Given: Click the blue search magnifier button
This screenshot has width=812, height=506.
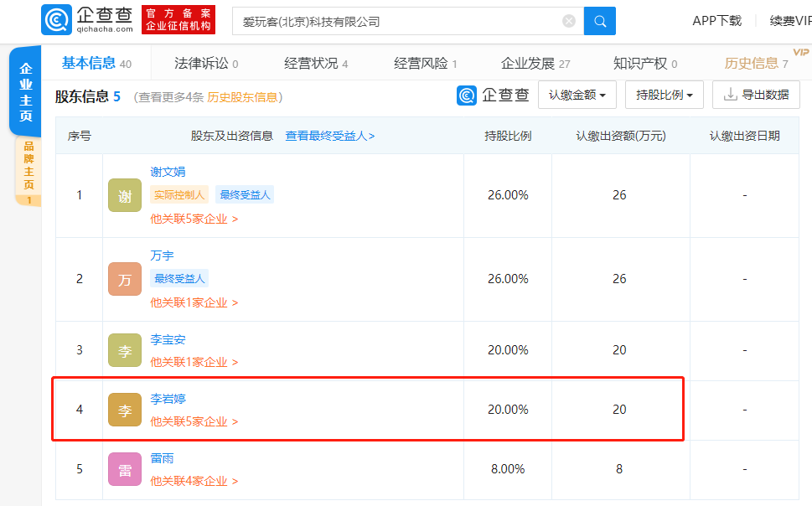Looking at the screenshot, I should [599, 21].
